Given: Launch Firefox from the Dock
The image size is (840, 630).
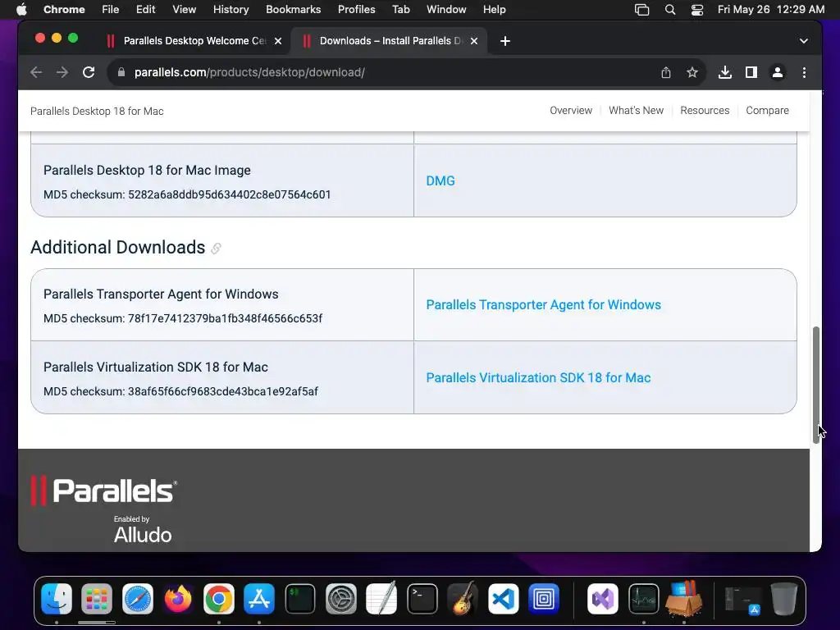Looking at the screenshot, I should point(178,599).
